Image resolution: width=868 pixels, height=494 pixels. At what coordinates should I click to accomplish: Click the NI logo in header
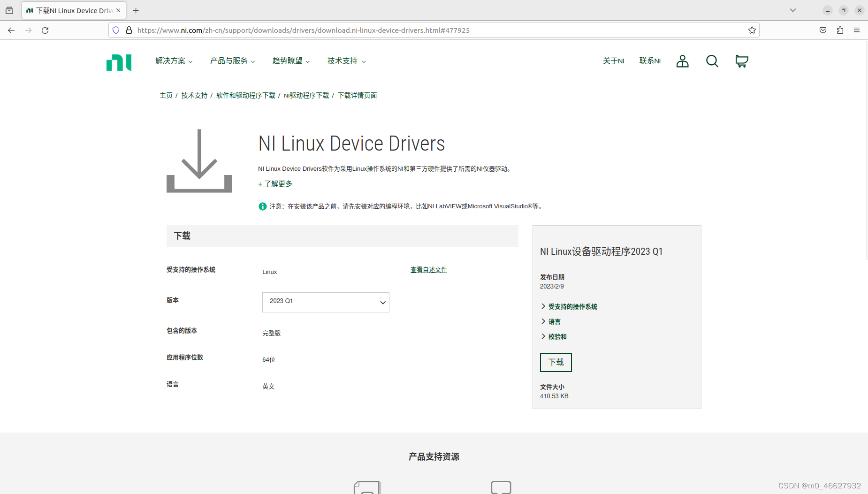119,62
